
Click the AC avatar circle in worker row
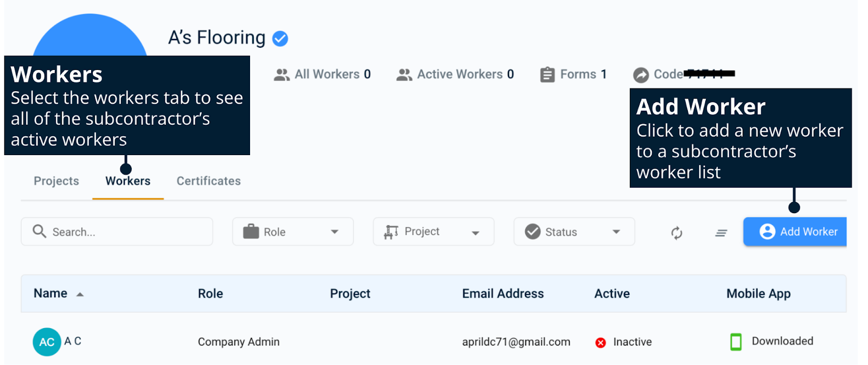47,342
